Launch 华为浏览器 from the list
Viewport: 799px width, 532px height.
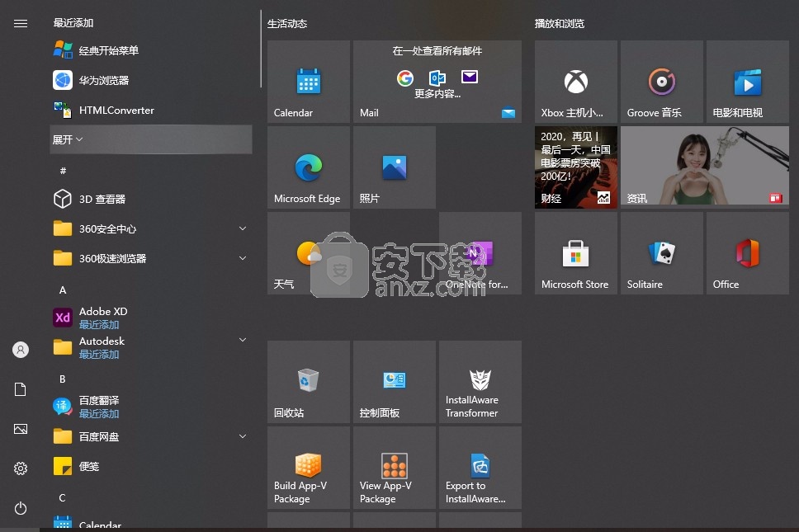[151, 81]
